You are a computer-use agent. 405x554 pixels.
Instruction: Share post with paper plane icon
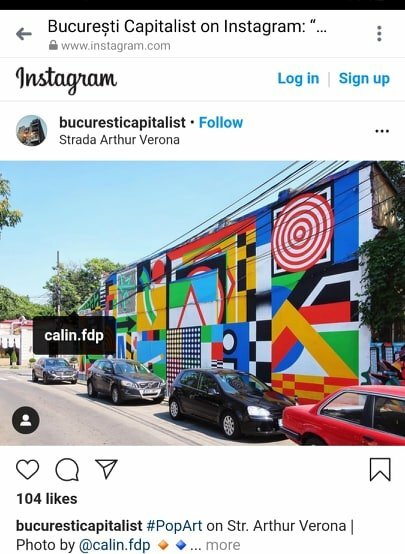pos(106,469)
